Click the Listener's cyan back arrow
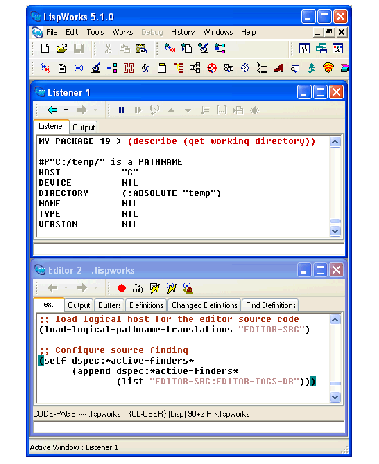Image resolution: width=379 pixels, height=464 pixels. point(52,110)
